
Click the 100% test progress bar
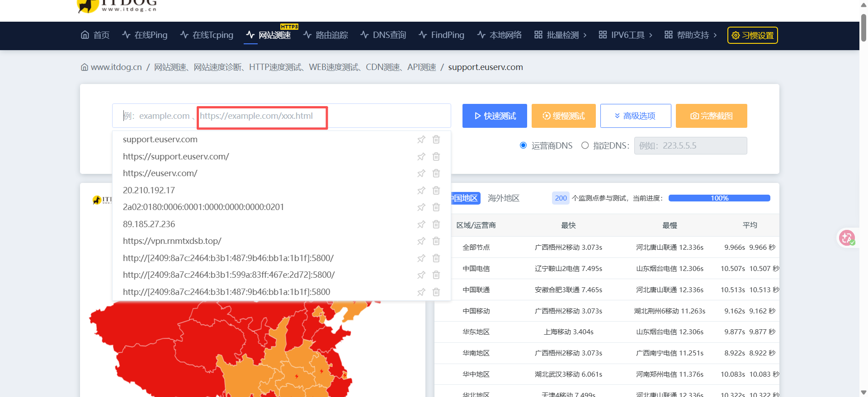coord(719,198)
